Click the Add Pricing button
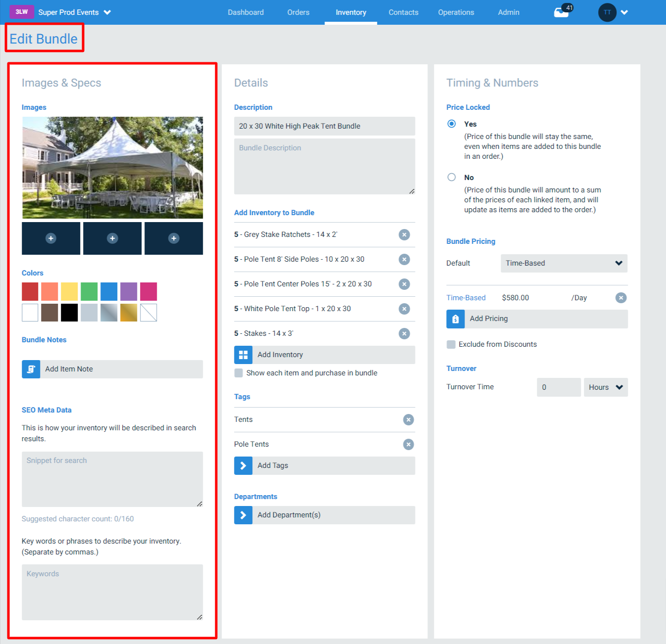The image size is (666, 644). 537,319
